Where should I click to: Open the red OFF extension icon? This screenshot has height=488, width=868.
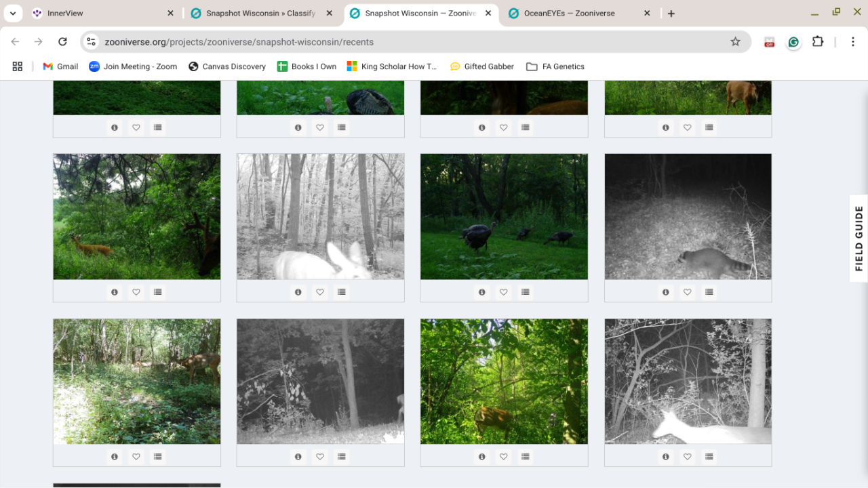tap(769, 42)
